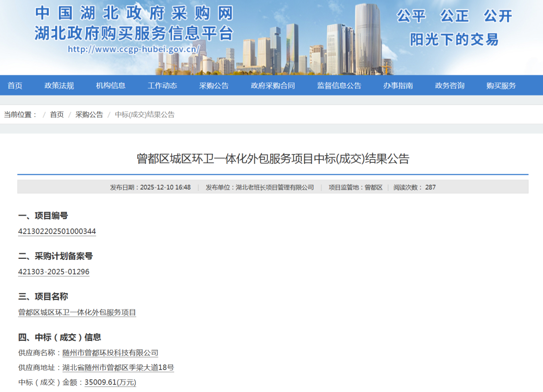Click the 中国湖北政府采购网 banner title
The height and width of the screenshot is (392, 543).
coord(134,13)
